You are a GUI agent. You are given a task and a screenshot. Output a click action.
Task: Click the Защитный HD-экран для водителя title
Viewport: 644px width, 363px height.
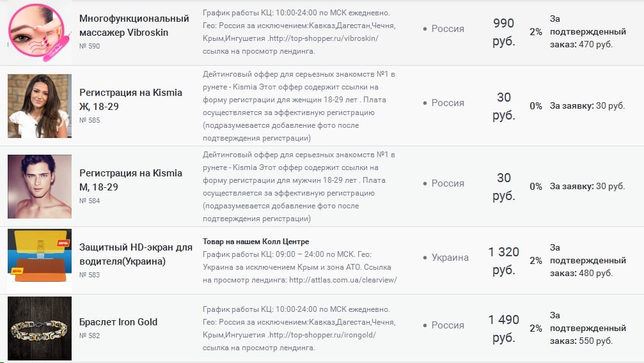[x=136, y=253]
